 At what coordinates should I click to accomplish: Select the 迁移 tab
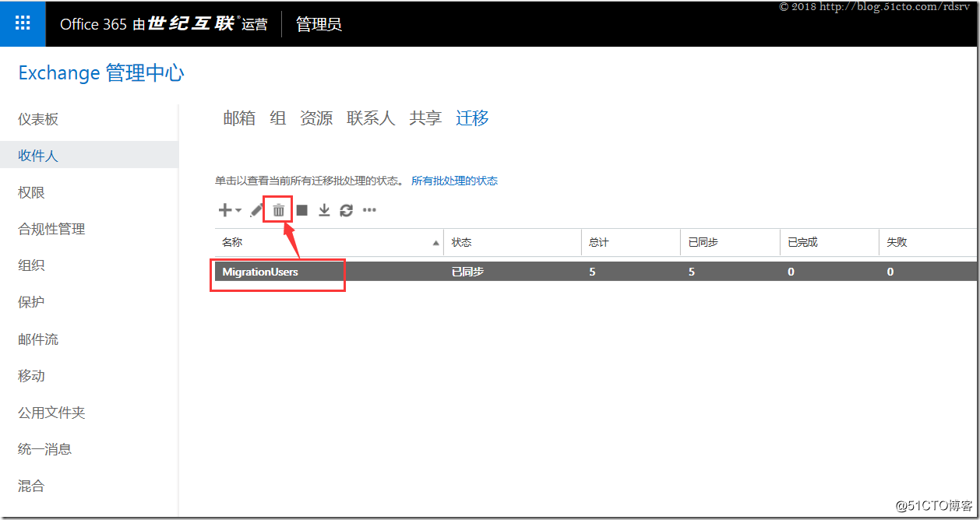(x=472, y=118)
